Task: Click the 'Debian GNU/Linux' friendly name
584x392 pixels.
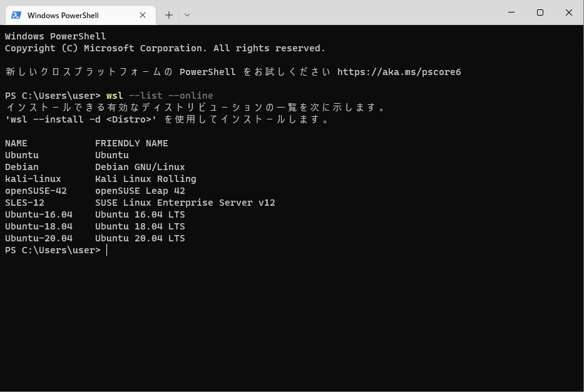Action: pyautogui.click(x=140, y=167)
